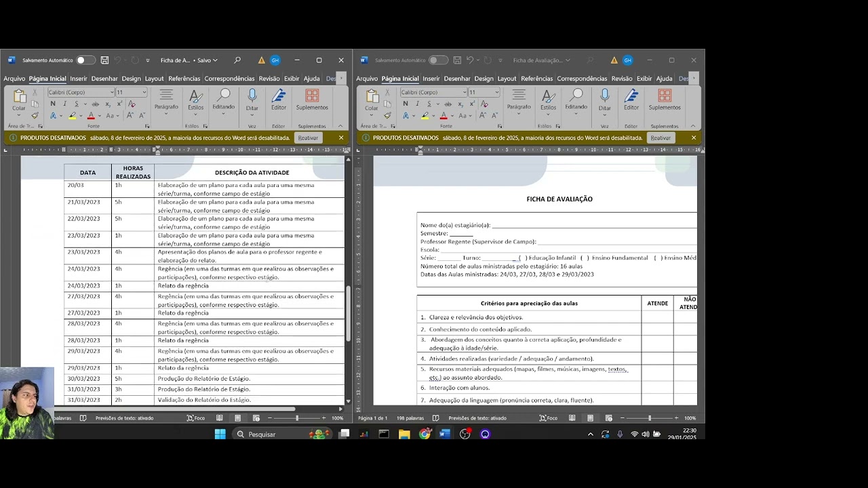
Task: Click the warning triangle in left window title bar
Action: coord(261,60)
